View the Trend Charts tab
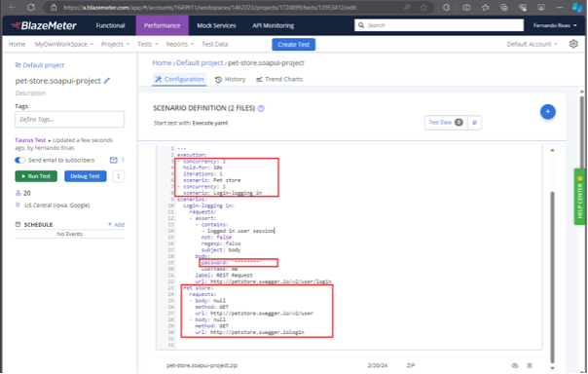Viewport: 588px width, 374px height. 279,79
